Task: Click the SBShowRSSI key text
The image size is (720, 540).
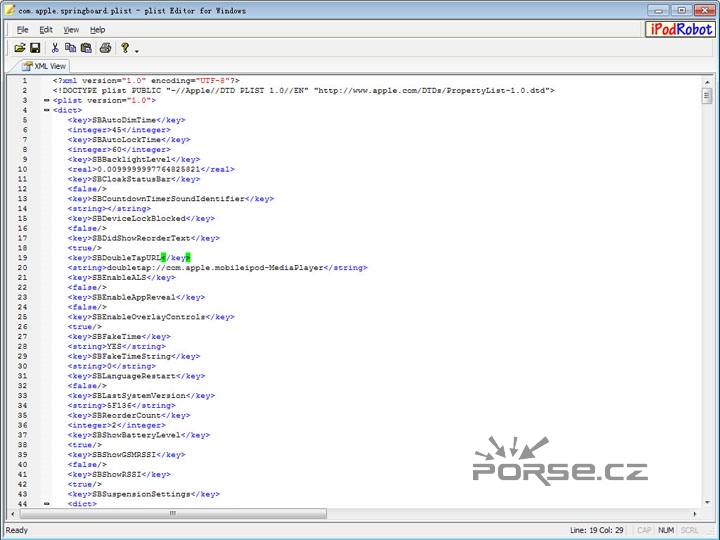Action: [x=117, y=475]
